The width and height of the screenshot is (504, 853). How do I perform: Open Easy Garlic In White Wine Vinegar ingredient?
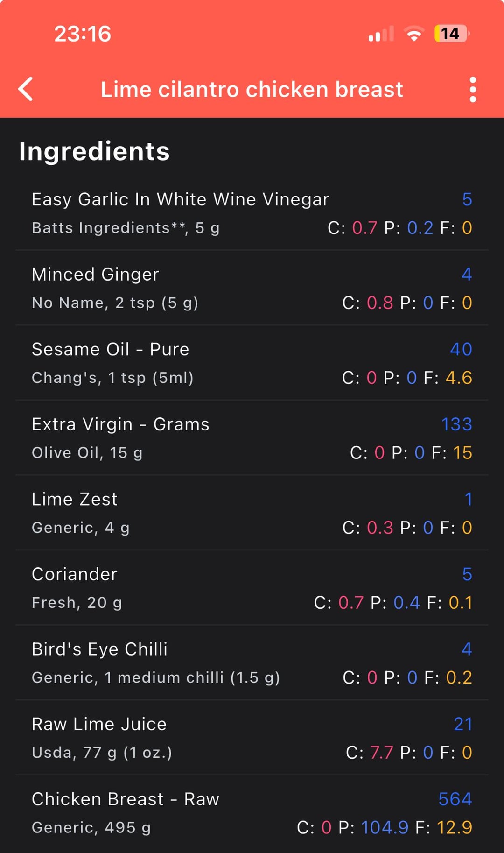point(180,200)
